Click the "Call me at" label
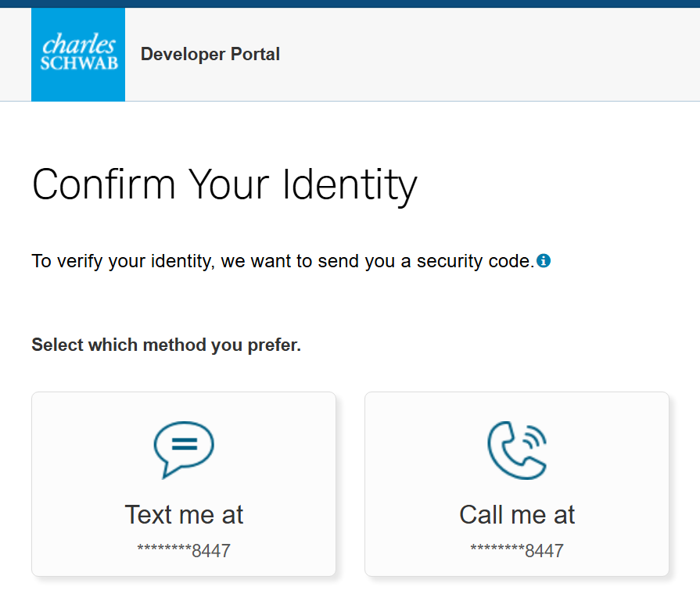 tap(517, 514)
